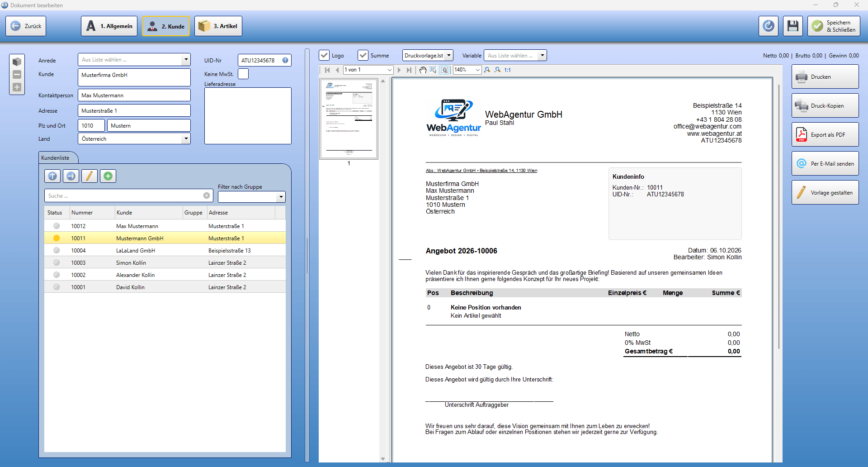Image resolution: width=868 pixels, height=467 pixels.
Task: Switch to the 3. Artikel tab
Action: (218, 26)
